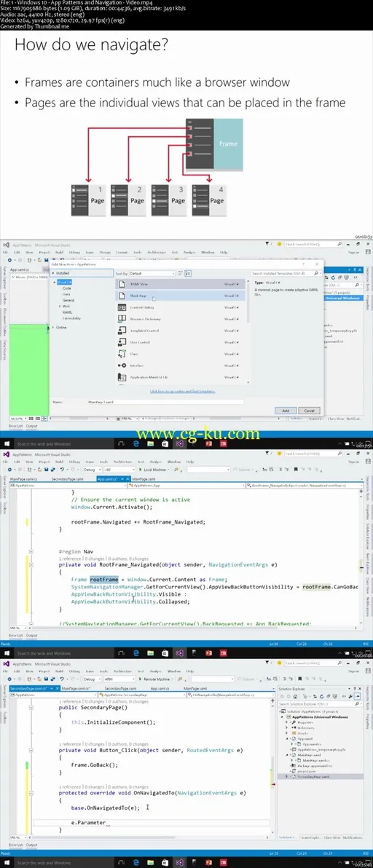The image size is (373, 868).
Task: Open the Sort by Default dropdown
Action: tap(152, 273)
